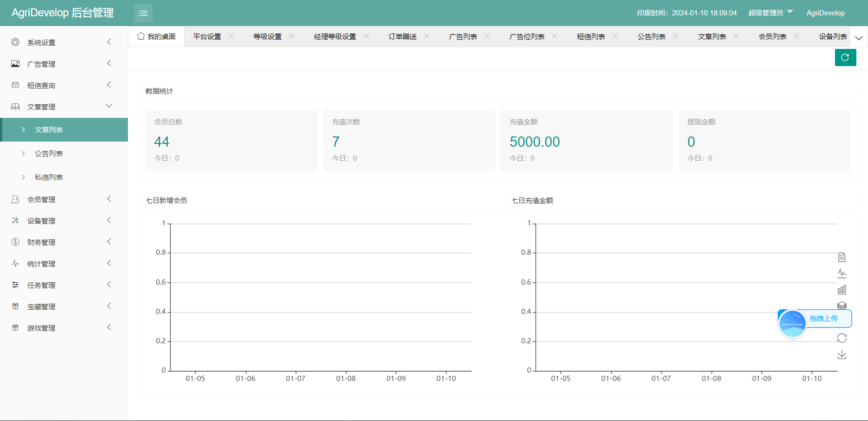
Task: Click the 游戏管理 gift icon
Action: tap(15, 328)
